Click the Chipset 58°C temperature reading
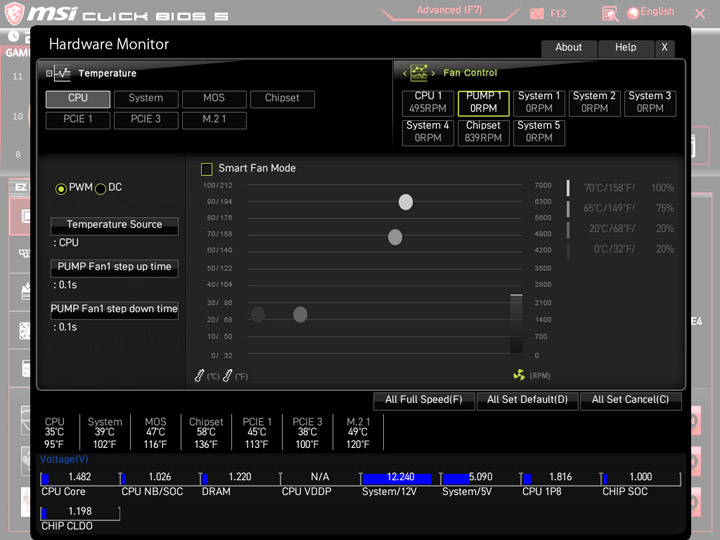Viewport: 720px width, 540px height. pyautogui.click(x=206, y=433)
